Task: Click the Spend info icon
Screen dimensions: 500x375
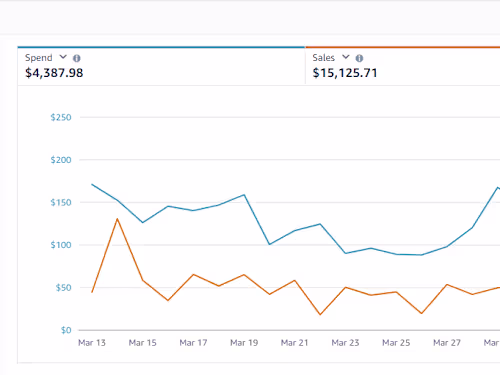Action: pos(77,58)
